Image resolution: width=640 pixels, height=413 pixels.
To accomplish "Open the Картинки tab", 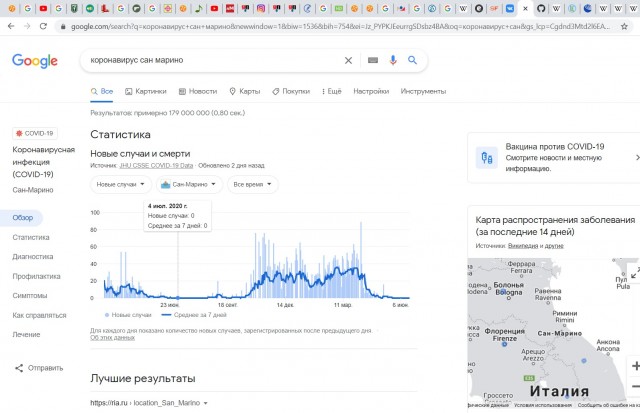I will pyautogui.click(x=146, y=91).
